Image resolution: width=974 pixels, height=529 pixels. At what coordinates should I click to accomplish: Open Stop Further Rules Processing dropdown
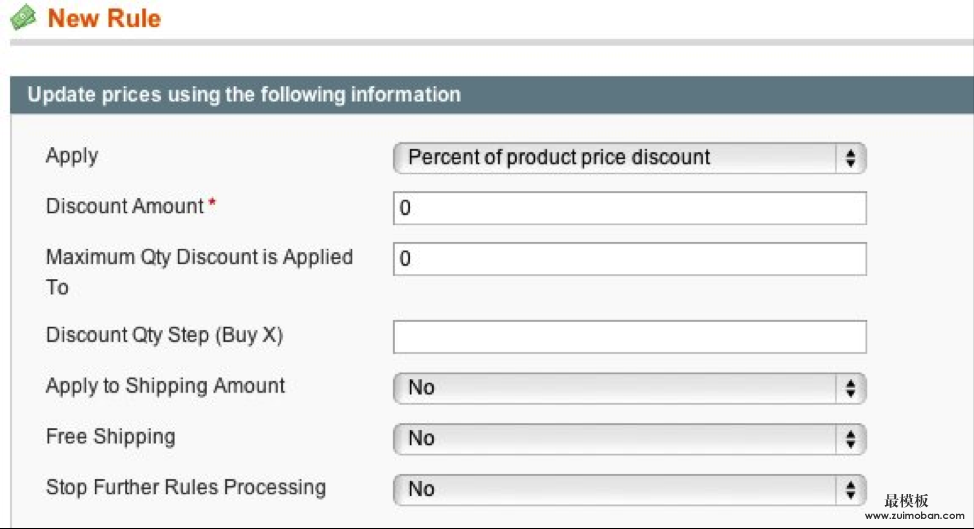point(629,490)
